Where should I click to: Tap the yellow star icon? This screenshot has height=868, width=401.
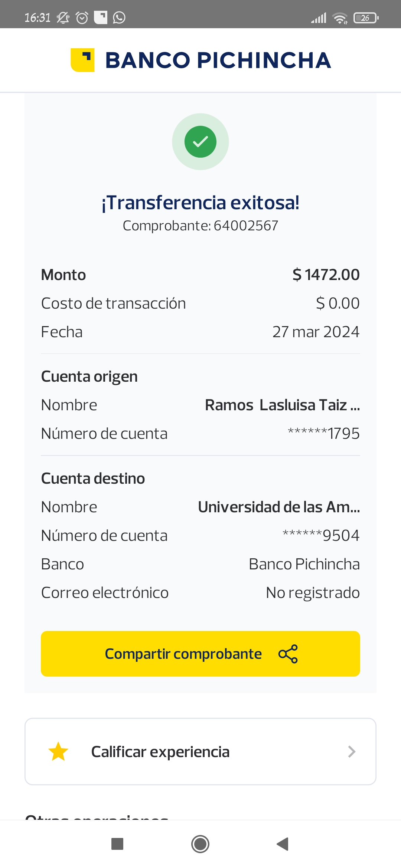click(x=58, y=752)
